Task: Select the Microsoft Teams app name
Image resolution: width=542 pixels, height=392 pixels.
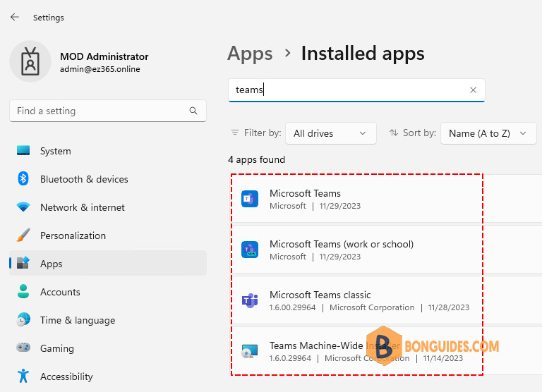Action: (x=305, y=193)
